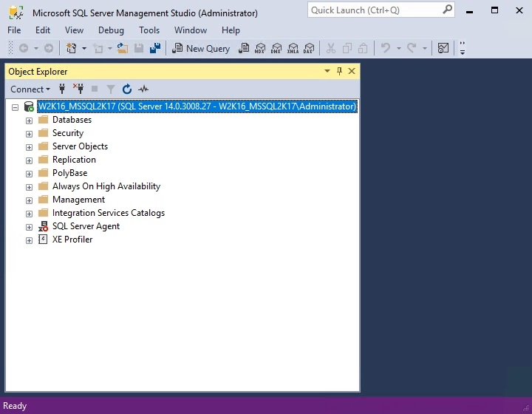
Task: Click the Open File folder icon
Action: click(x=123, y=49)
